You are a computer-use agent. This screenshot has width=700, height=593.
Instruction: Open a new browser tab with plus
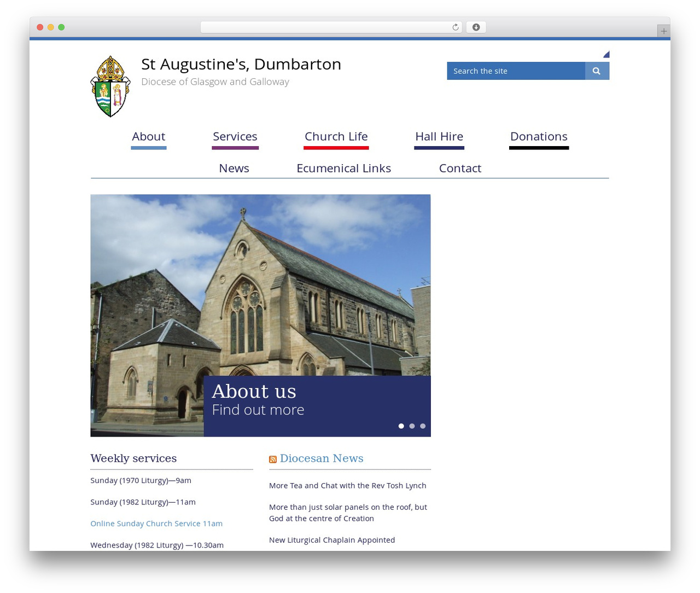[663, 31]
